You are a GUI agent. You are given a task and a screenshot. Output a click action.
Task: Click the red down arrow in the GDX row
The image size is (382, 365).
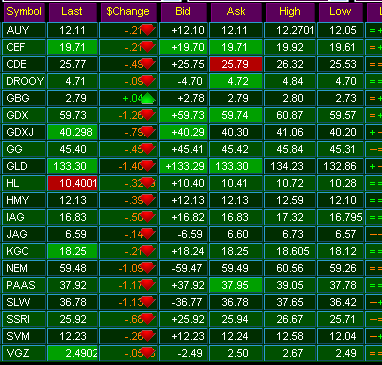click(x=147, y=115)
